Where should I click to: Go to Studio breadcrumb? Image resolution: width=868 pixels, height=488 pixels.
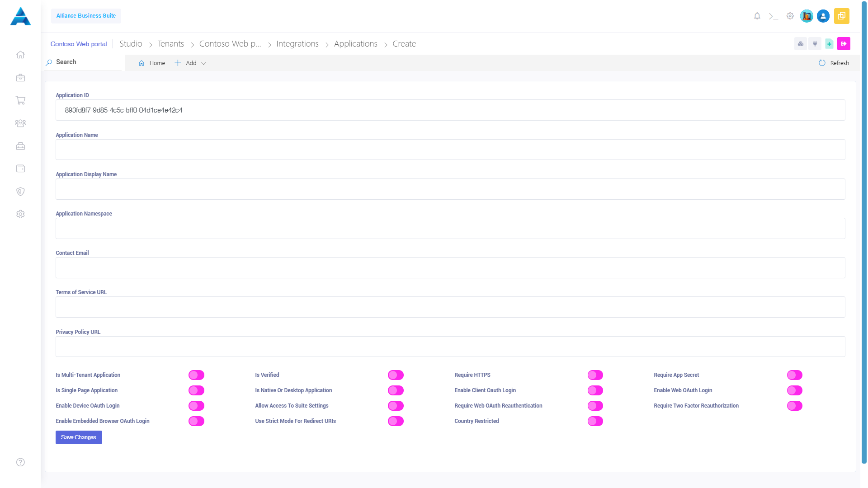tap(131, 44)
